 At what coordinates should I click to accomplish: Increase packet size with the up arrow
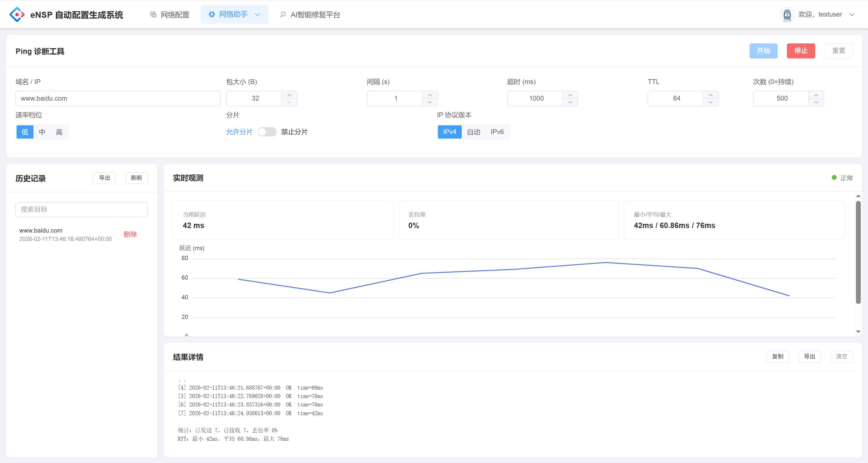click(289, 95)
